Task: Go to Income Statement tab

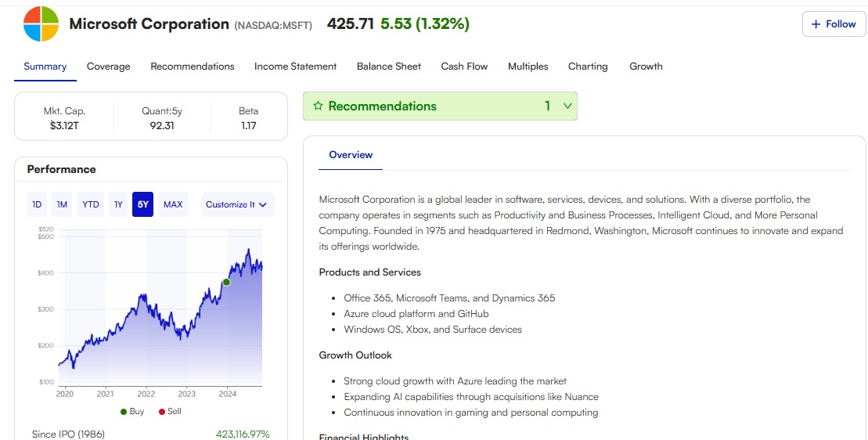Action: pos(295,67)
